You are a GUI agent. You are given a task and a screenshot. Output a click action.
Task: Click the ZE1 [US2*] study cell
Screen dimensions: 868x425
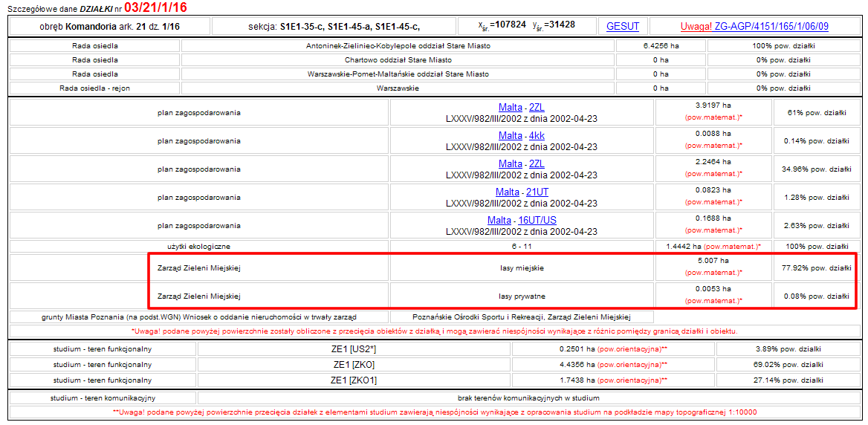pos(354,348)
